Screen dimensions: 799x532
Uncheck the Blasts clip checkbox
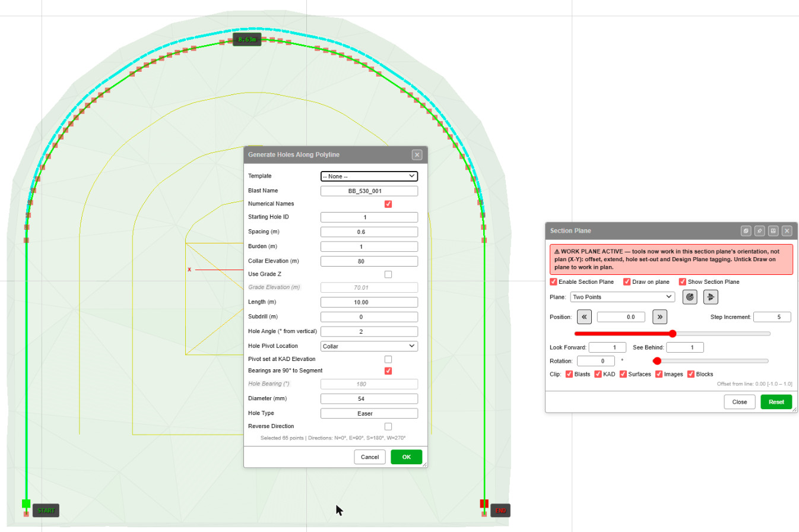click(569, 375)
